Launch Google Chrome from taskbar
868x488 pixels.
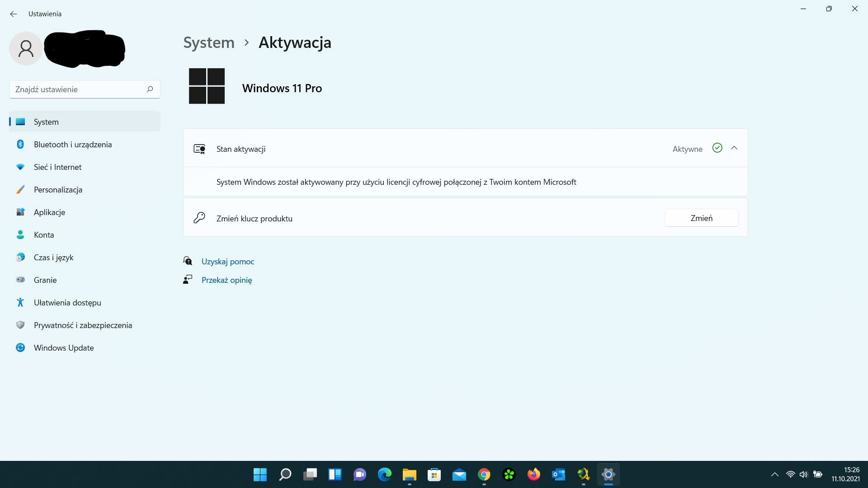tap(484, 474)
